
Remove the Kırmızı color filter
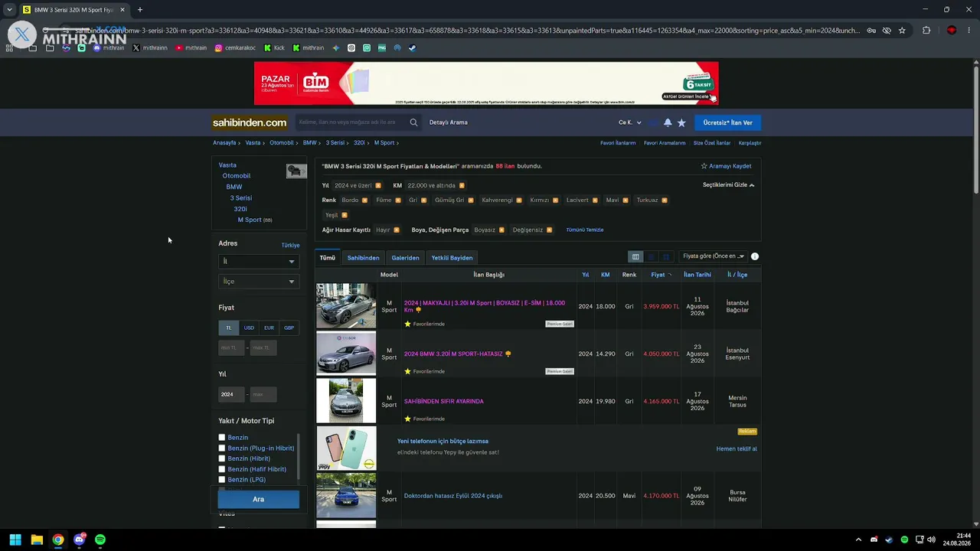click(x=556, y=201)
